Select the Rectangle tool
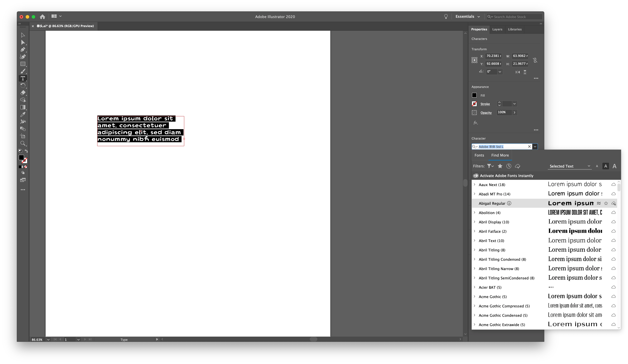The height and width of the screenshot is (364, 628). (x=23, y=64)
